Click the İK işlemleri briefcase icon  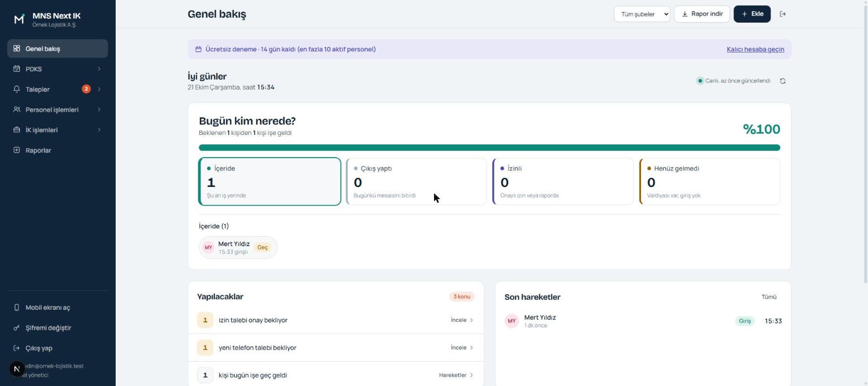pos(17,130)
